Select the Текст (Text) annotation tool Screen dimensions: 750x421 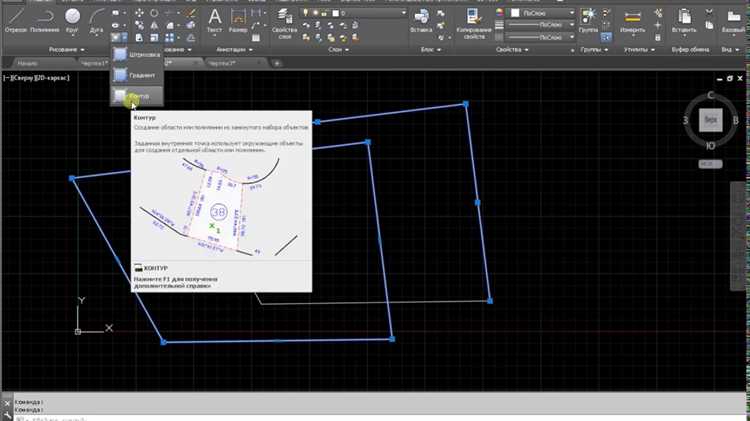click(215, 21)
